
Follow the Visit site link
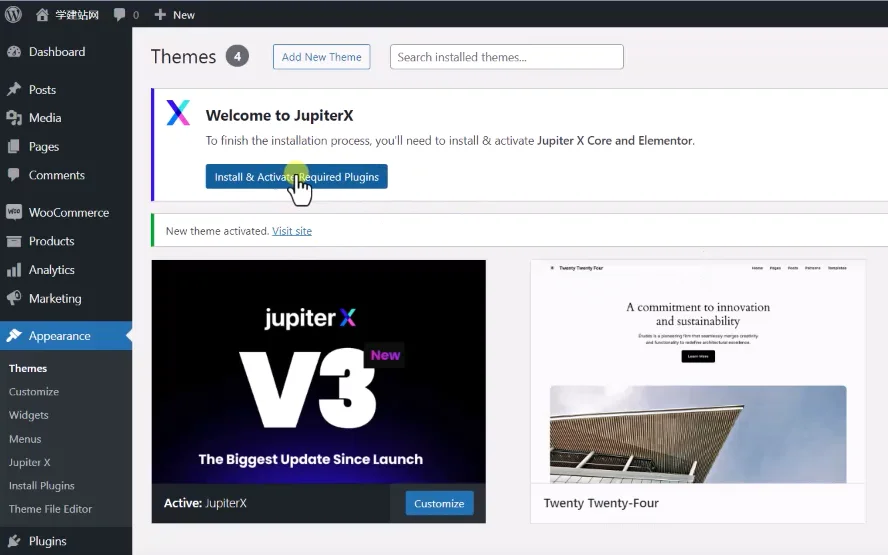[x=292, y=231]
